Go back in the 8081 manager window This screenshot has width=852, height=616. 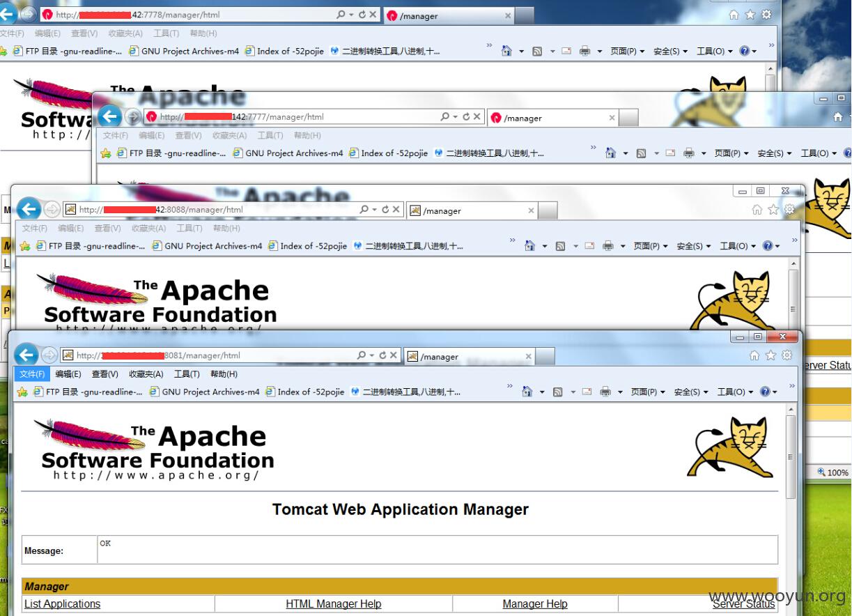[26, 355]
